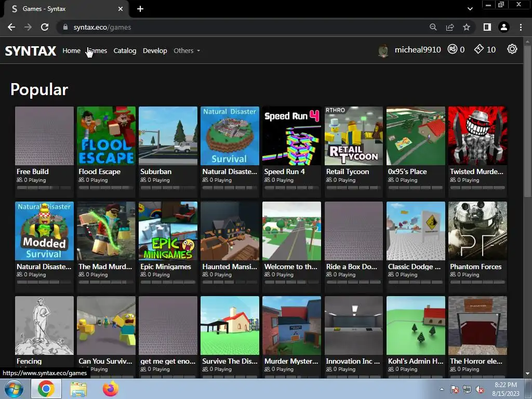Click the ticket currency icon showing 10
Viewport: 532px width, 399px height.
coord(478,49)
